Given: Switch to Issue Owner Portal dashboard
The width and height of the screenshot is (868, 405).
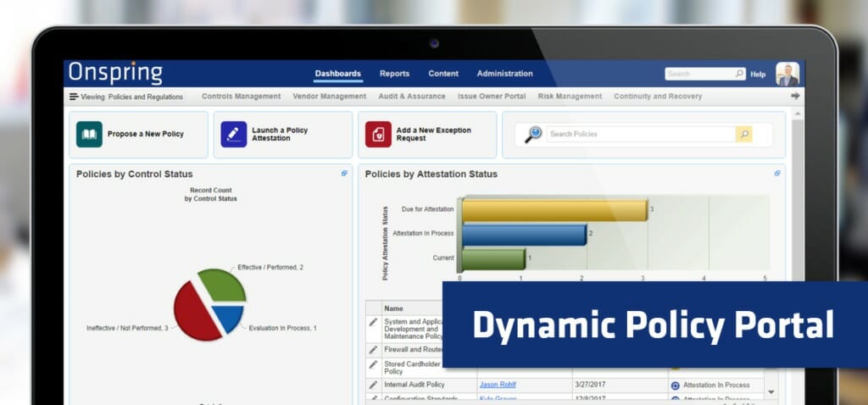Looking at the screenshot, I should tap(492, 97).
